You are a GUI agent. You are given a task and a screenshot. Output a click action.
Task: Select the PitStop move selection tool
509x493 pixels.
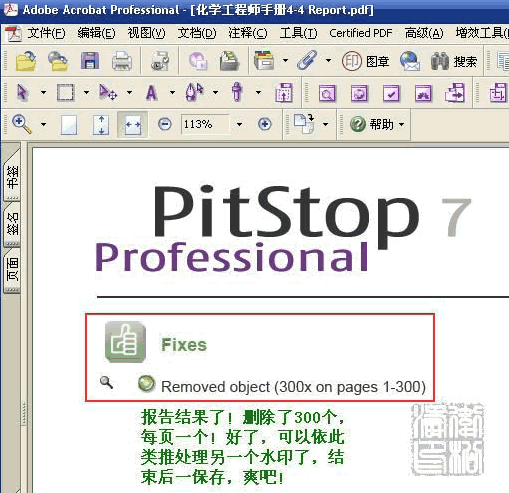click(x=108, y=92)
